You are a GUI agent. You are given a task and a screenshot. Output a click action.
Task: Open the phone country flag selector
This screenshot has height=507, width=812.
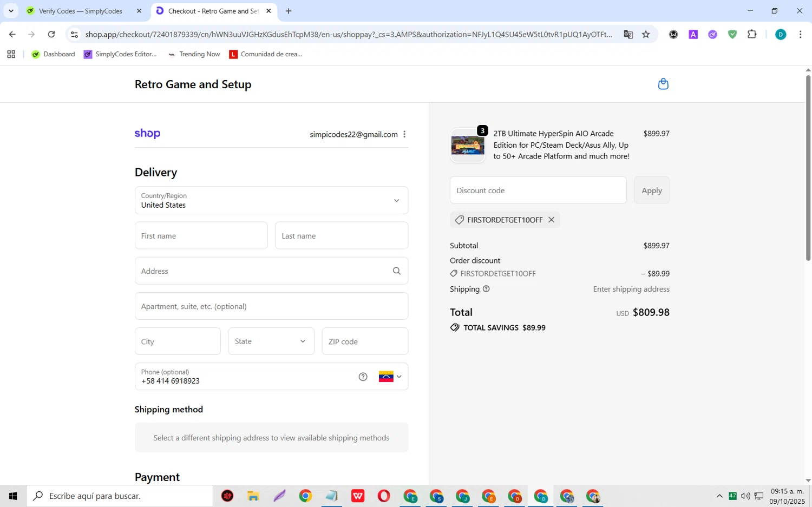tap(390, 377)
